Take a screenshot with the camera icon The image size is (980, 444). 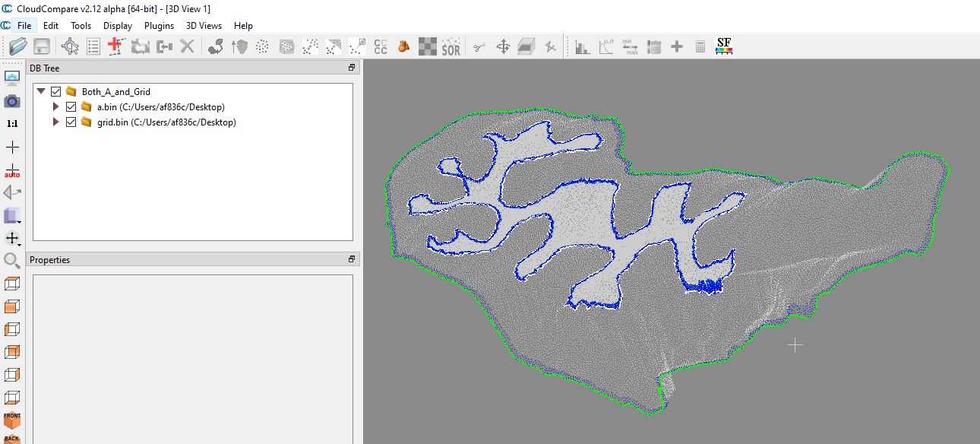pos(12,100)
